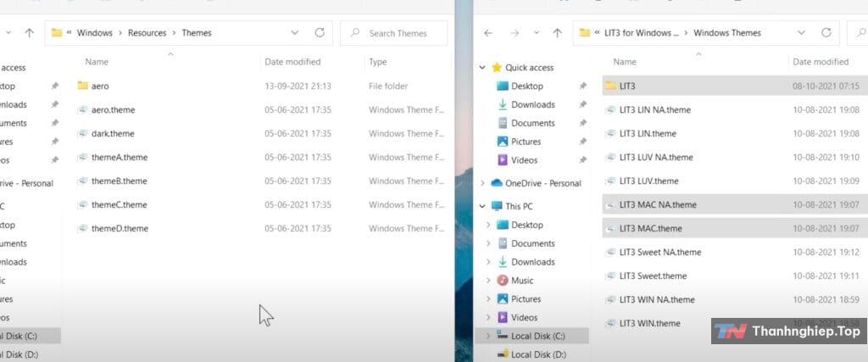Click back arrow in right Explorer window
The width and height of the screenshot is (868, 362).
pyautogui.click(x=487, y=33)
